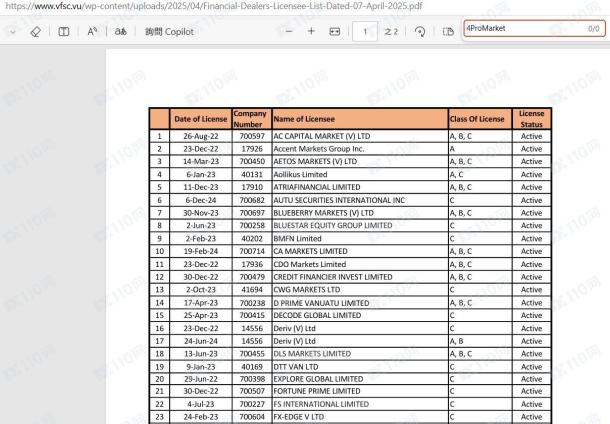
Task: Click the date '19-Feb-24'
Action: (201, 251)
